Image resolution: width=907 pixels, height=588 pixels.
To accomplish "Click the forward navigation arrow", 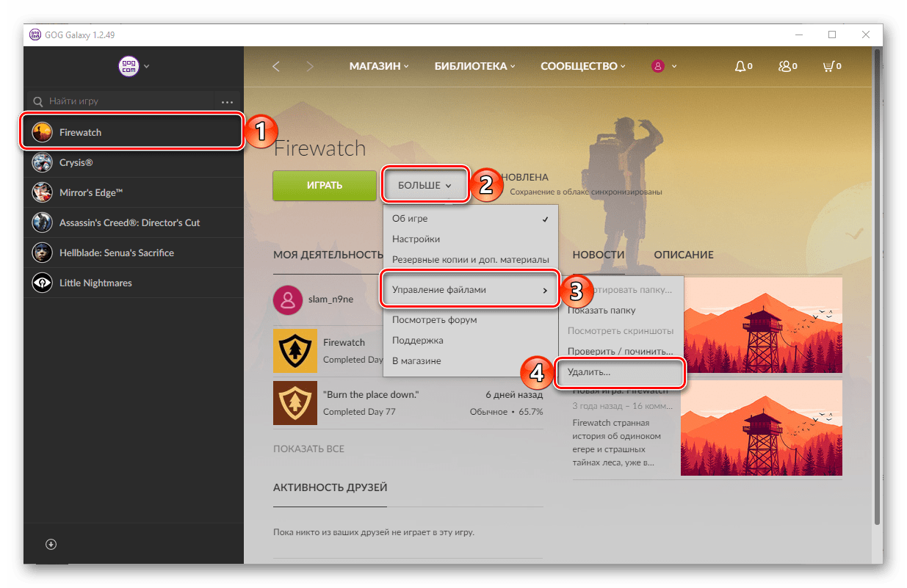I will point(310,66).
